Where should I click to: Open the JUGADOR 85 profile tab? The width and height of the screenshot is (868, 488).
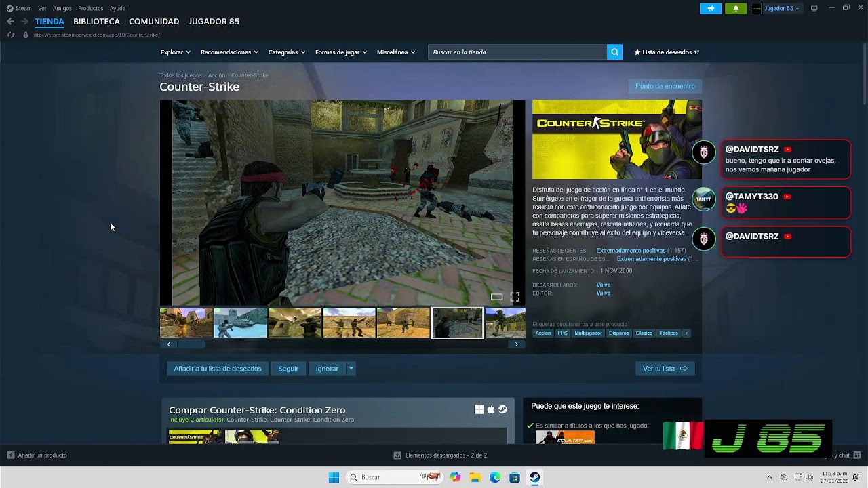click(214, 22)
